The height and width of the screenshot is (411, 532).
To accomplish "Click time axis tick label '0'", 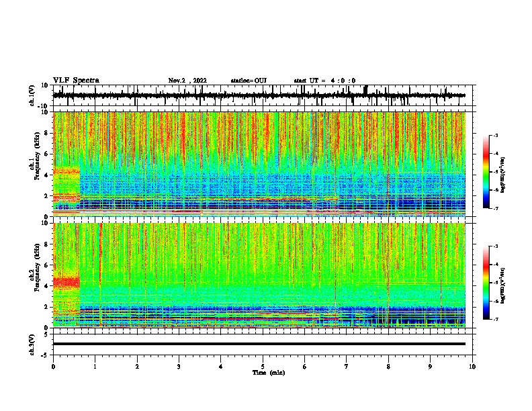I will 53,367.
